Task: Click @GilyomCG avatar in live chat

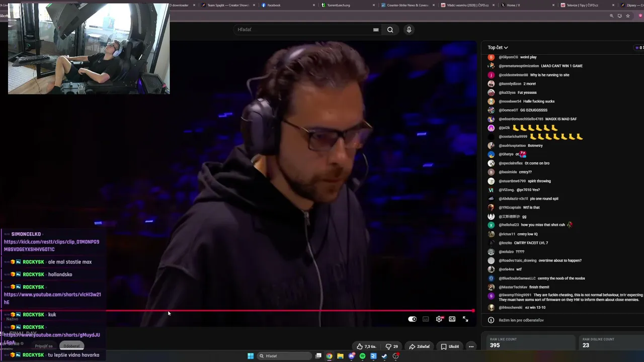Action: coord(491,57)
